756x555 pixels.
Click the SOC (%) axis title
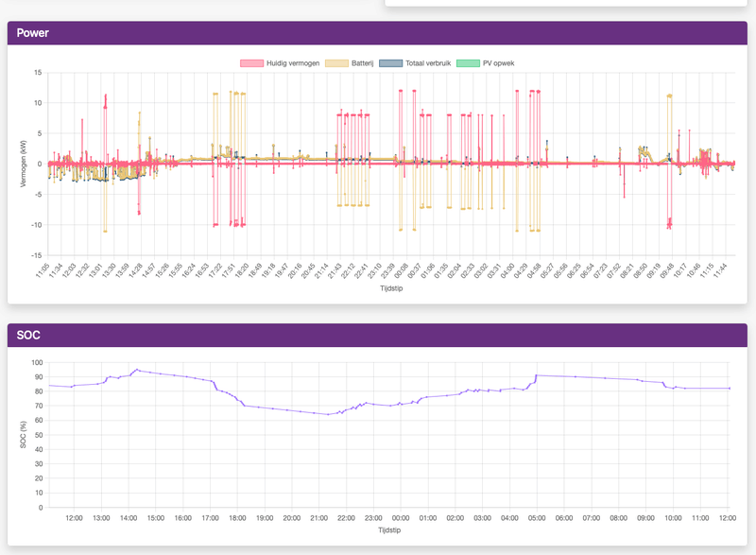23,435
